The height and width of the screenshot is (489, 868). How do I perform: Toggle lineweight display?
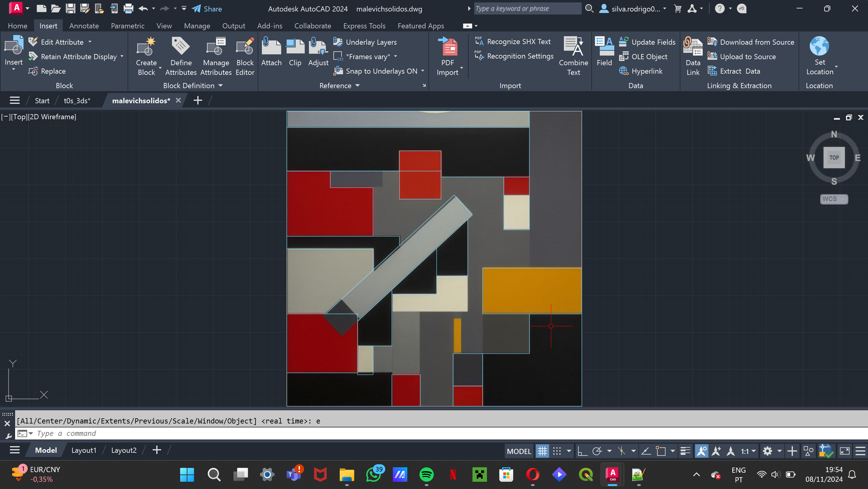[685, 451]
